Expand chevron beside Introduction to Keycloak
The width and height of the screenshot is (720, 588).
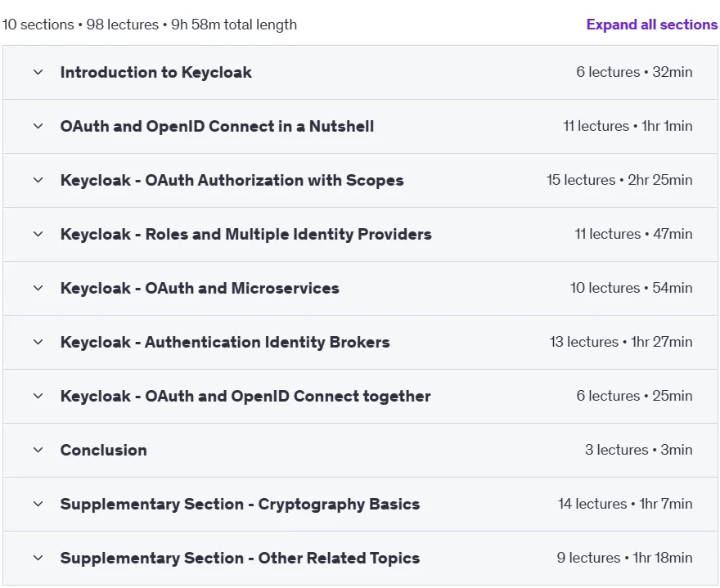pyautogui.click(x=38, y=72)
